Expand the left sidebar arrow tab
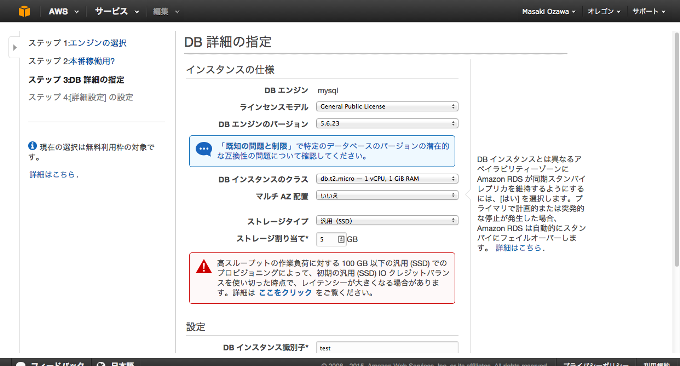Screen dimensions: 680x366 click(x=14, y=47)
